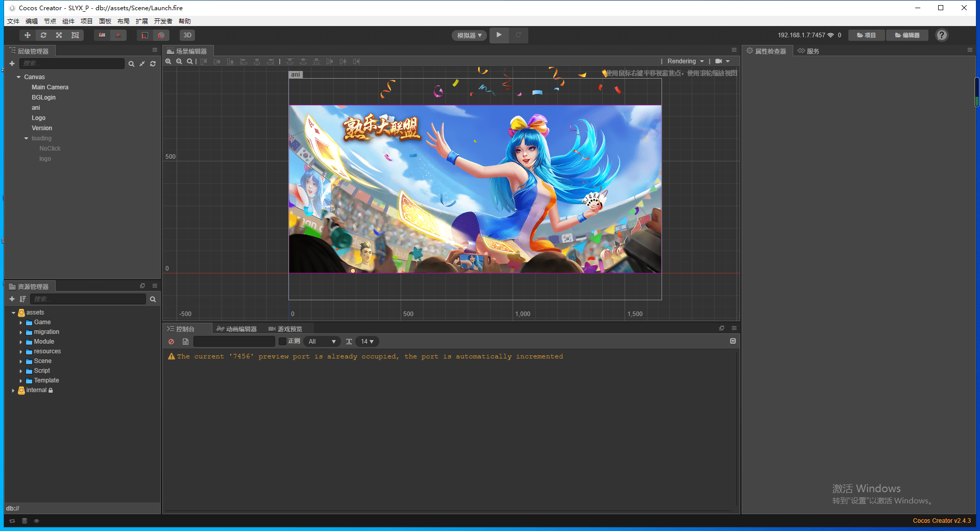Viewport: 980px width, 531px height.
Task: Toggle collapse of repeated console messages
Action: click(733, 341)
